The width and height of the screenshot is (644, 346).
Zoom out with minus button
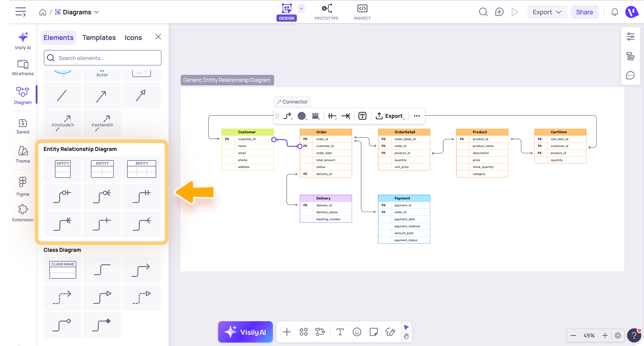(573, 335)
